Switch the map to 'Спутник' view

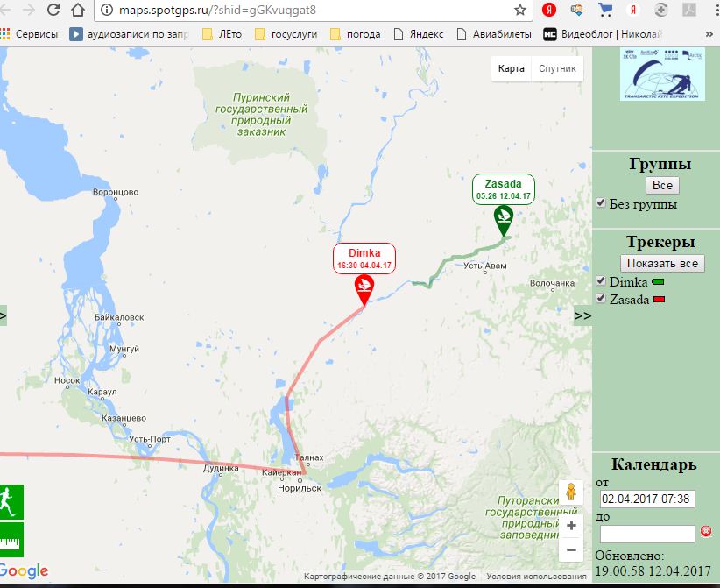tap(557, 68)
